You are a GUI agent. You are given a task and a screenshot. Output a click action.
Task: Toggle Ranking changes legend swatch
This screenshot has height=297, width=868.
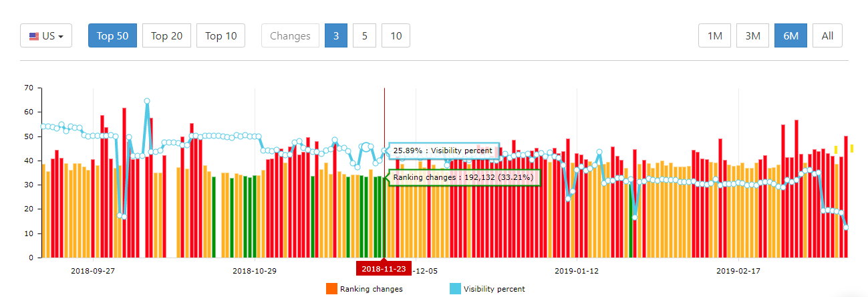point(331,289)
